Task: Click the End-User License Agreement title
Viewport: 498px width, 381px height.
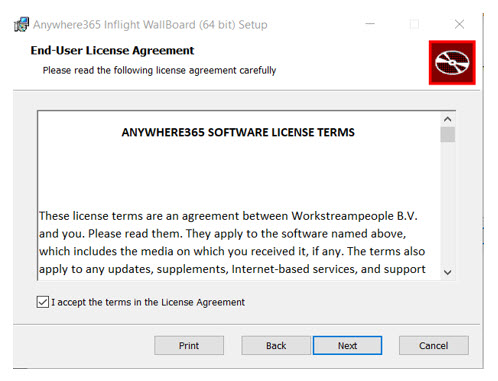Action: tap(112, 50)
